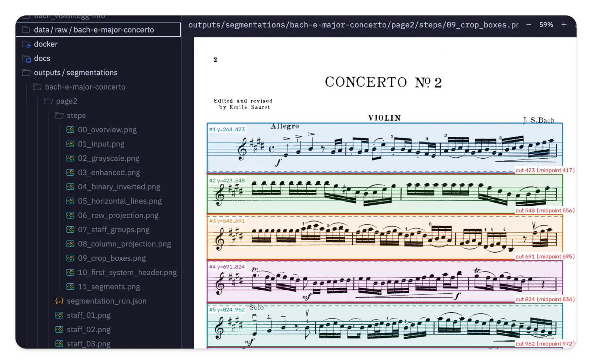Click the 'cut 691 (midpoint 695)' label

tap(545, 256)
